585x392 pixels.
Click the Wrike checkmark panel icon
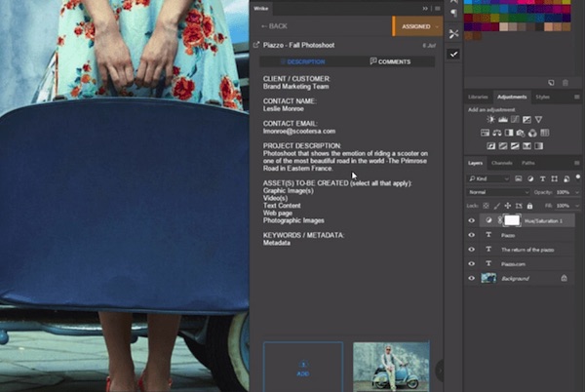coord(453,55)
